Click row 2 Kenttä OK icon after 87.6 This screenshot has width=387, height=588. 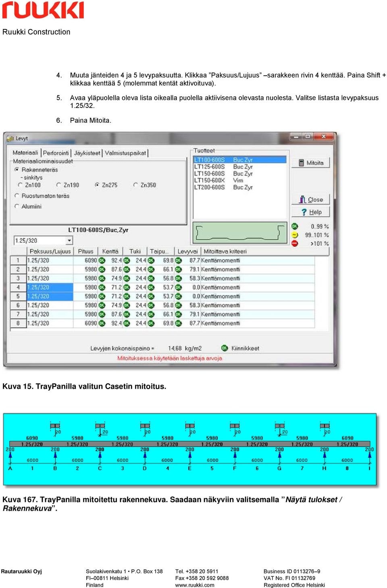coord(127,269)
